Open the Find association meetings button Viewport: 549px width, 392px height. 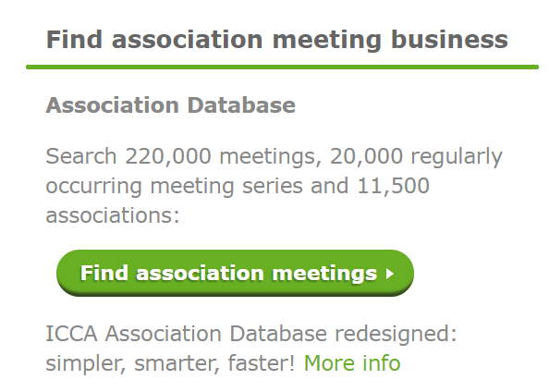click(235, 273)
